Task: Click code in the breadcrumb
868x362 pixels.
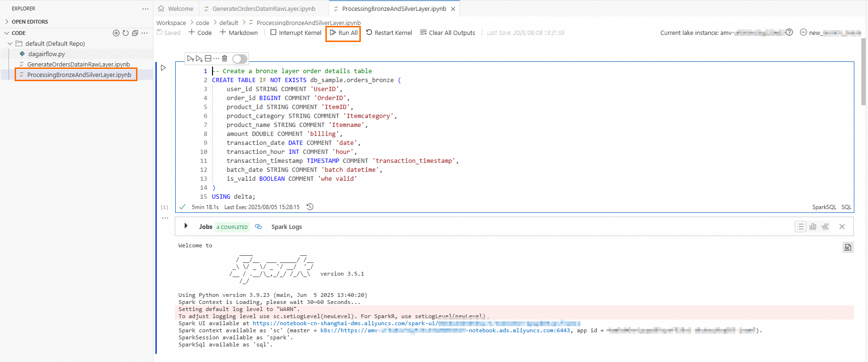Action: click(203, 23)
